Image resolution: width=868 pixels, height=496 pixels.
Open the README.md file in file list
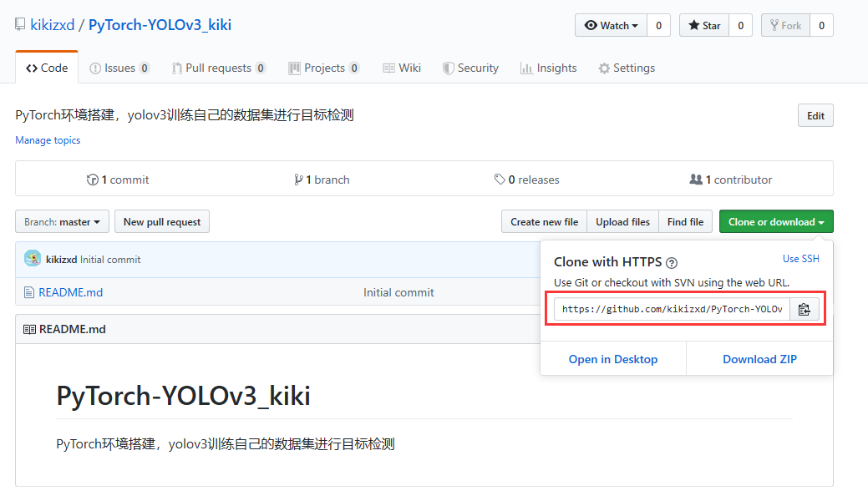point(70,292)
